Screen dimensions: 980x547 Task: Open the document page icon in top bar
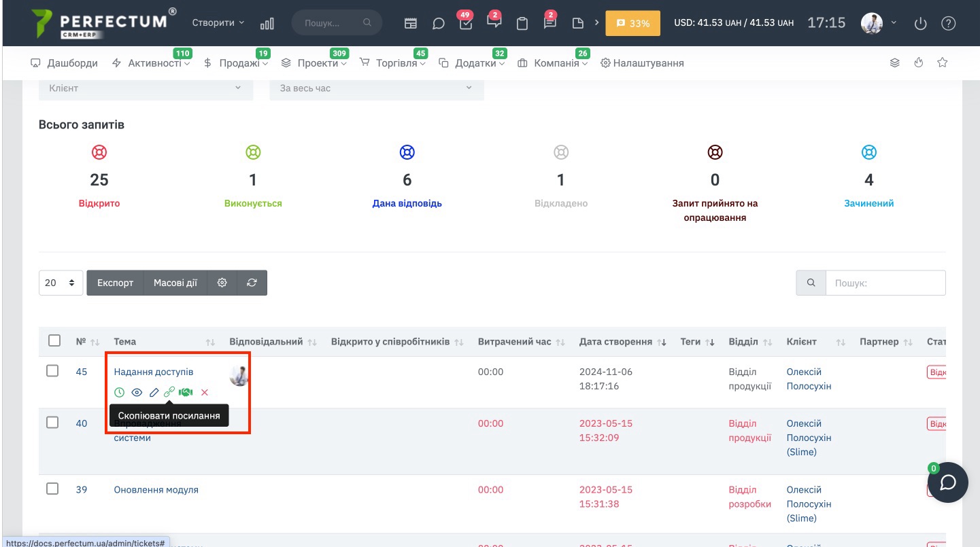(578, 23)
